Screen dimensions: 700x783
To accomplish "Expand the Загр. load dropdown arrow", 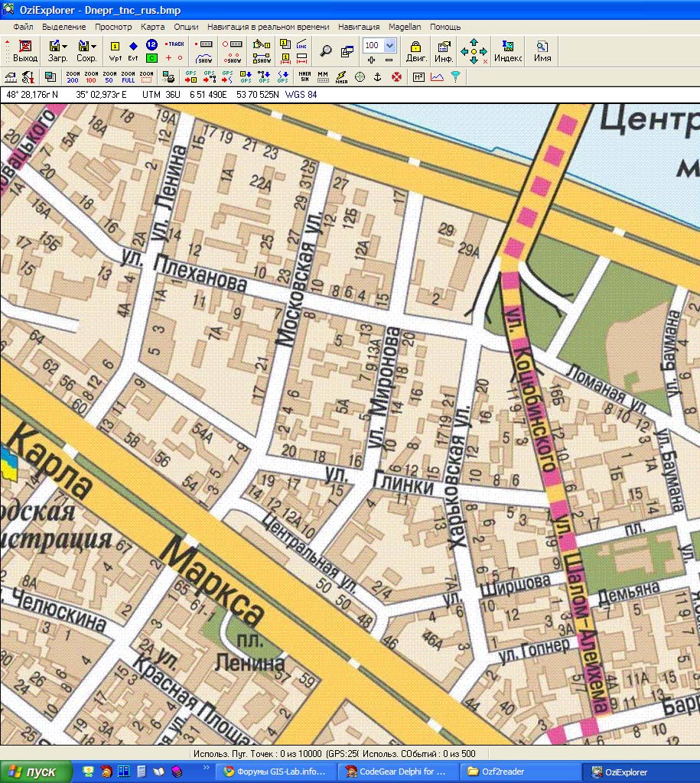I will coord(65,47).
